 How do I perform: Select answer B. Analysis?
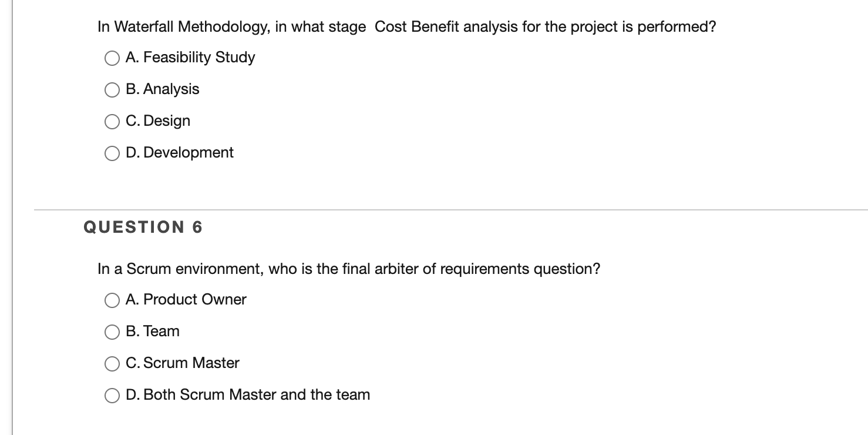pyautogui.click(x=112, y=89)
